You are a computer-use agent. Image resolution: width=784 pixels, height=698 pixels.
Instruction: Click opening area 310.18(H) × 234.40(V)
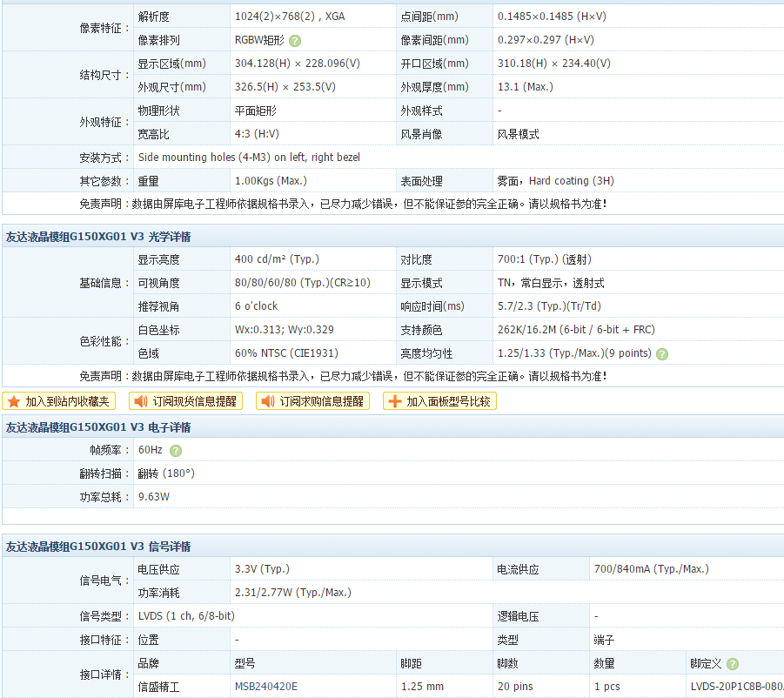click(x=554, y=64)
